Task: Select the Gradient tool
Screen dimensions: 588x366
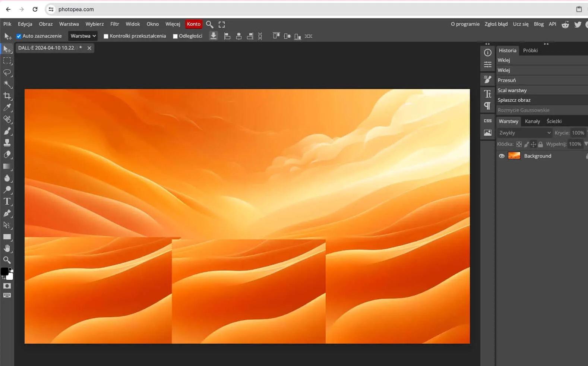Action: pyautogui.click(x=7, y=166)
